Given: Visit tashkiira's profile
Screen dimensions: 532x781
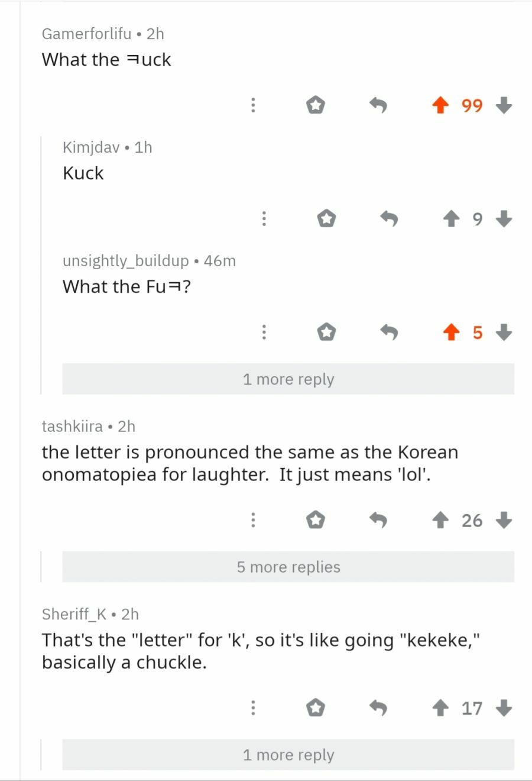Looking at the screenshot, I should pyautogui.click(x=72, y=426).
